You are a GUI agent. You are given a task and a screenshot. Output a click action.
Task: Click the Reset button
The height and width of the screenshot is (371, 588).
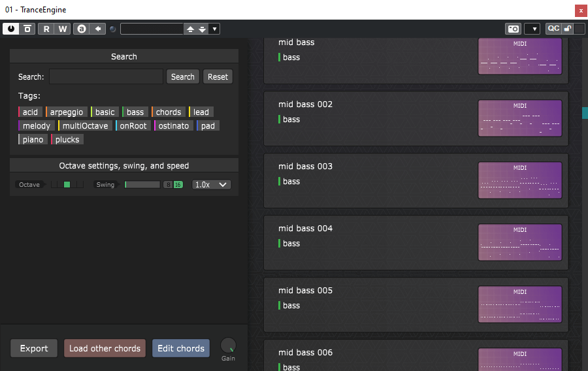click(218, 77)
